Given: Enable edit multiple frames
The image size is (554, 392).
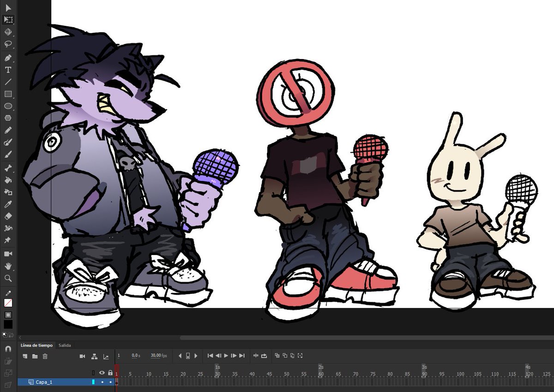Looking at the screenshot, I should [293, 356].
